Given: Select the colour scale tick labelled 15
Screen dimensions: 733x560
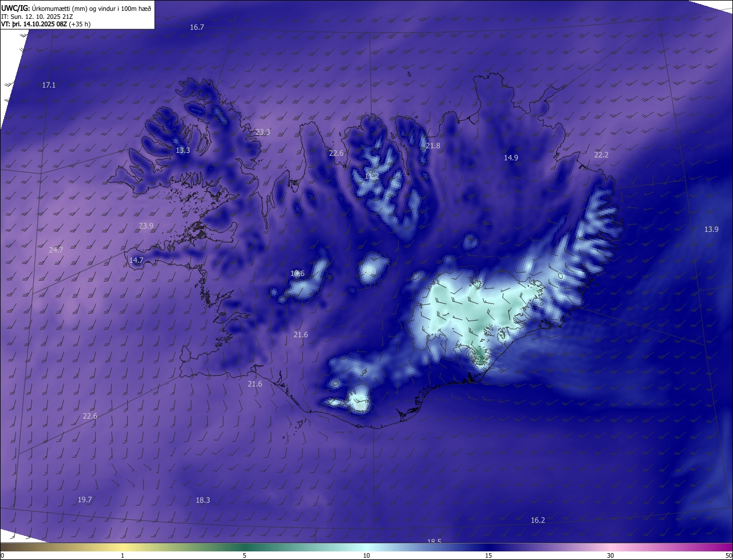Looking at the screenshot, I should tap(488, 556).
